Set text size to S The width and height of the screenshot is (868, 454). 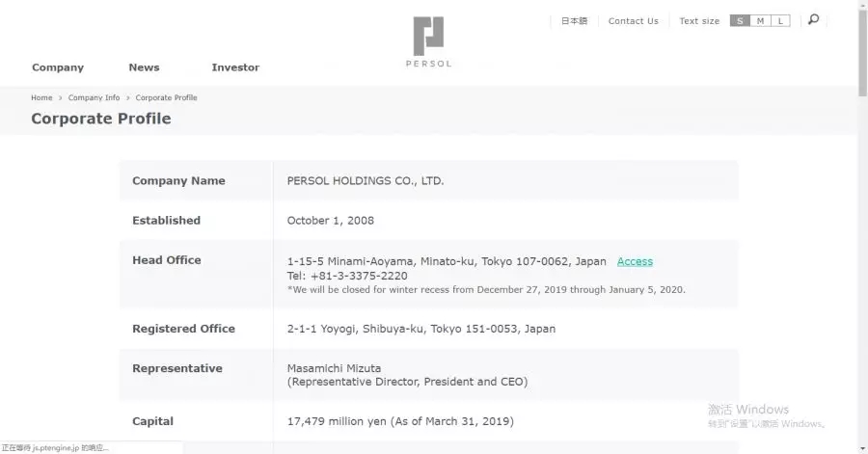740,21
